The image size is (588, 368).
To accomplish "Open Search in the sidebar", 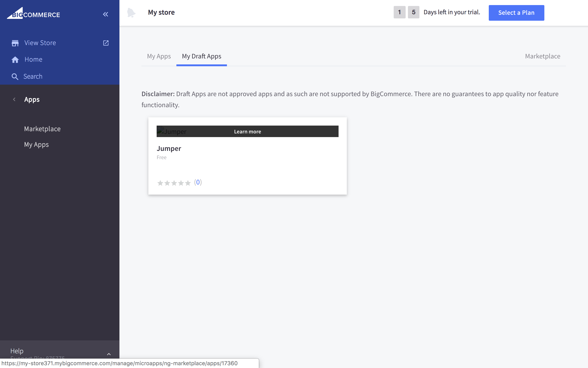I will coord(33,76).
